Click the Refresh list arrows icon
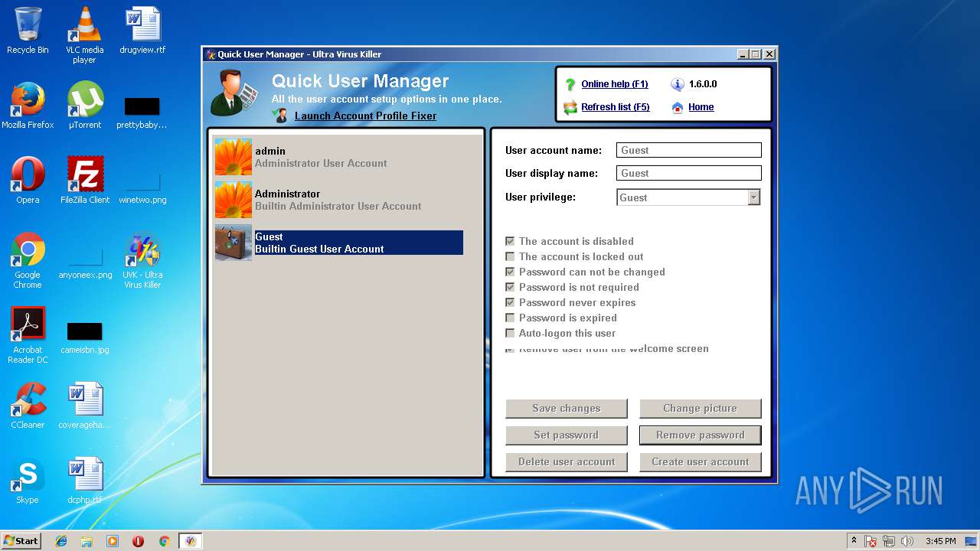 click(570, 107)
